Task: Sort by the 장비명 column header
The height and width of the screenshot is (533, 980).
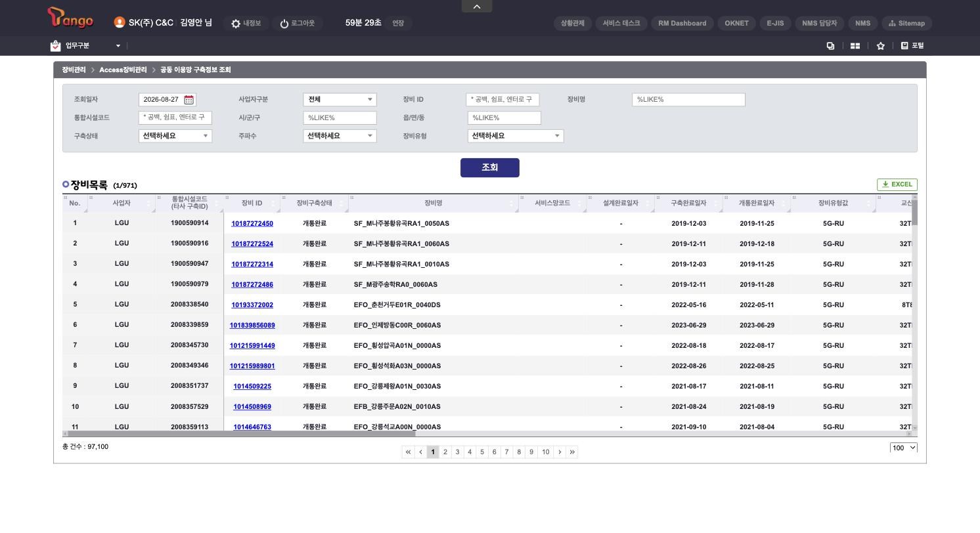Action: 434,203
